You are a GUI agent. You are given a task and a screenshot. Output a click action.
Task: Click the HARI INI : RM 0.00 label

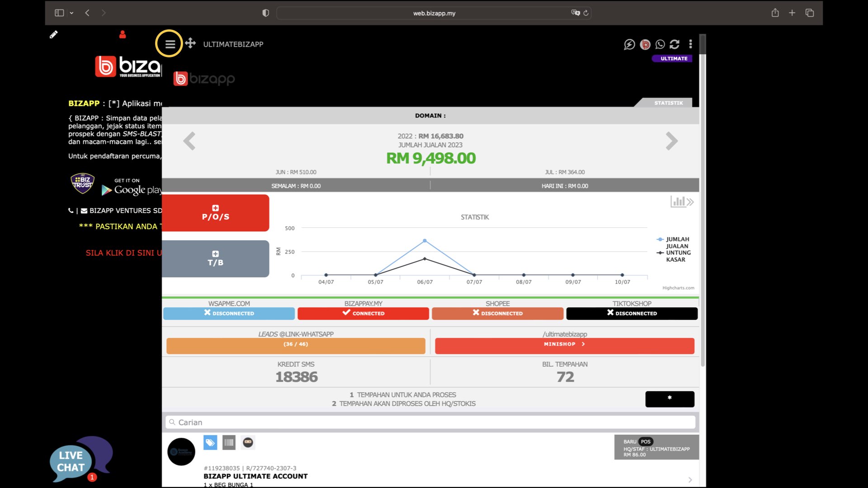[x=565, y=186]
